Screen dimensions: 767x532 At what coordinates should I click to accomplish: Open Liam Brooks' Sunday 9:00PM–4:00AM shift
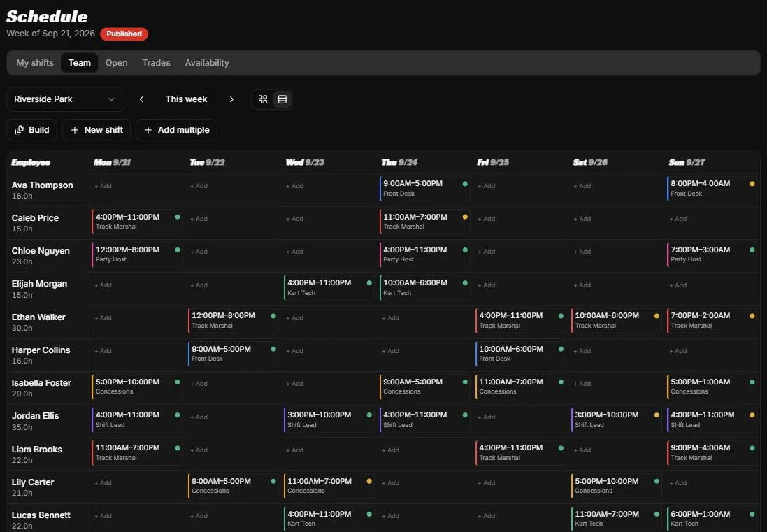click(712, 452)
